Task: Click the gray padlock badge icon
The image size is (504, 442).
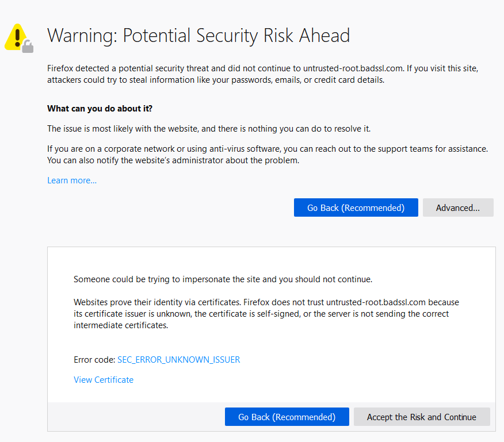Action: tap(28, 46)
